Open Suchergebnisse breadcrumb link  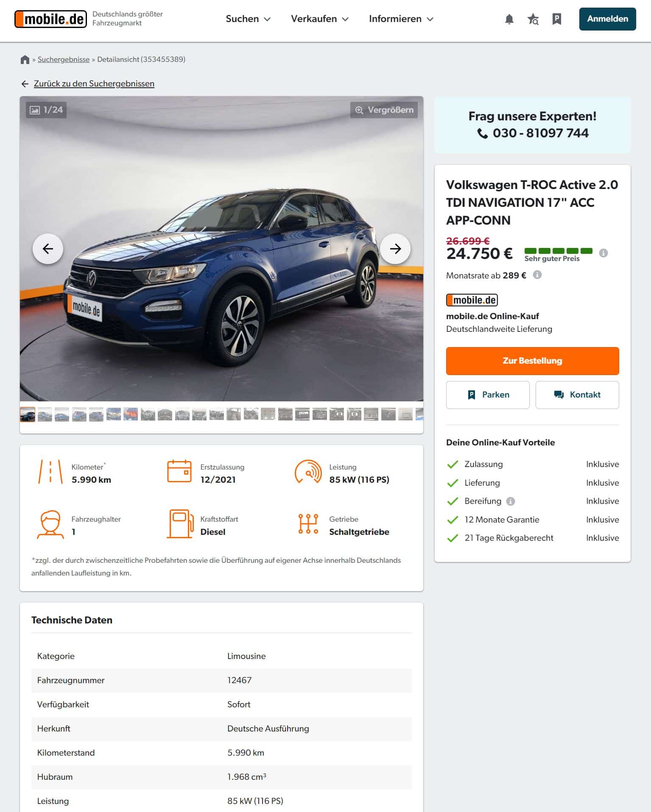pos(64,59)
